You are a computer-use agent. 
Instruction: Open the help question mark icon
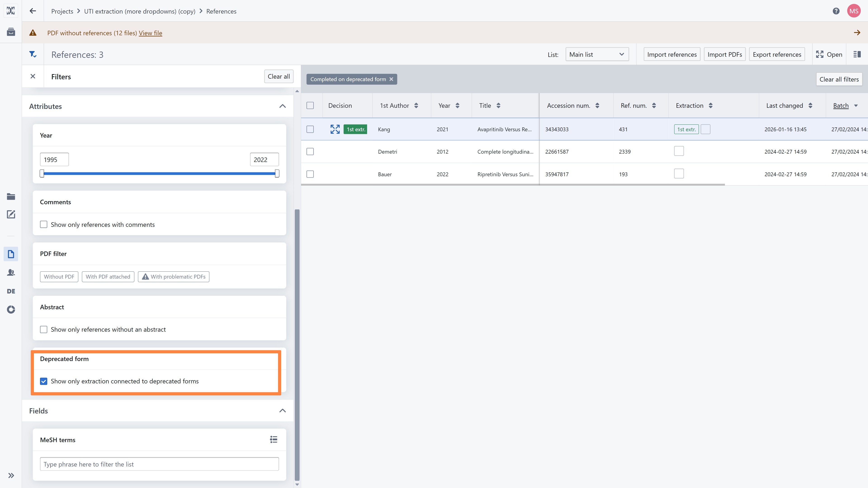click(836, 11)
